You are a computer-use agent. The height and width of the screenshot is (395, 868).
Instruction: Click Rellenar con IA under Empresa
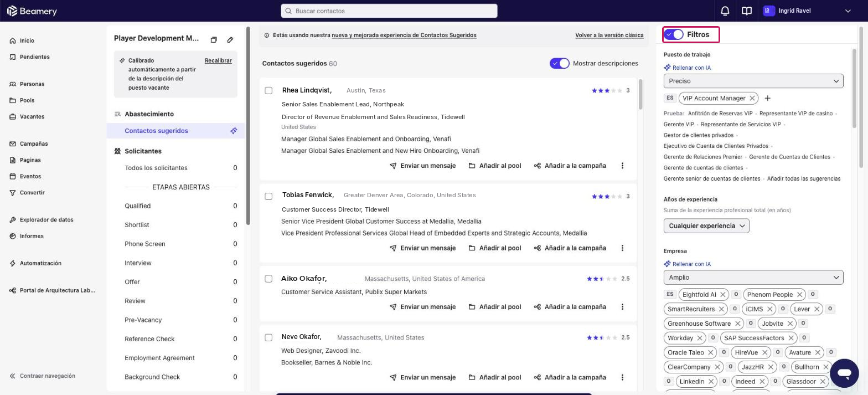687,264
